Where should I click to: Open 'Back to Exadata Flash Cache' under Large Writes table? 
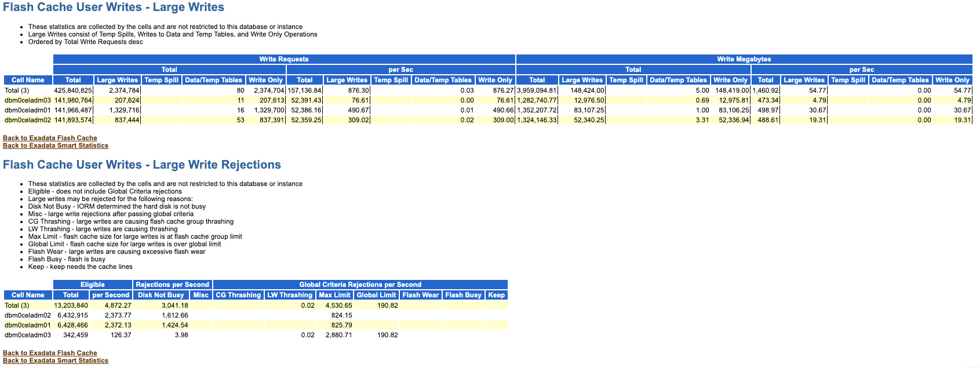coord(50,138)
